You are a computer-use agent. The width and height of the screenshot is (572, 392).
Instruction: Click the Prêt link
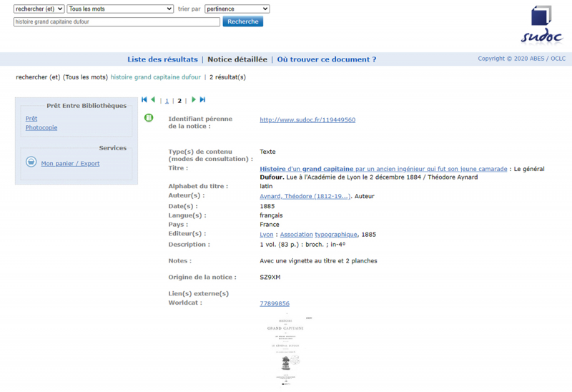31,119
